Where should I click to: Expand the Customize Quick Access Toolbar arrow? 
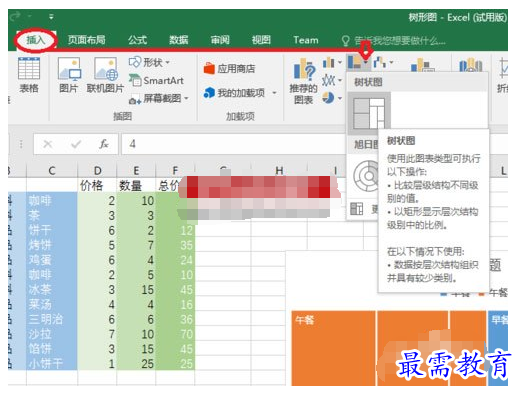(x=51, y=16)
